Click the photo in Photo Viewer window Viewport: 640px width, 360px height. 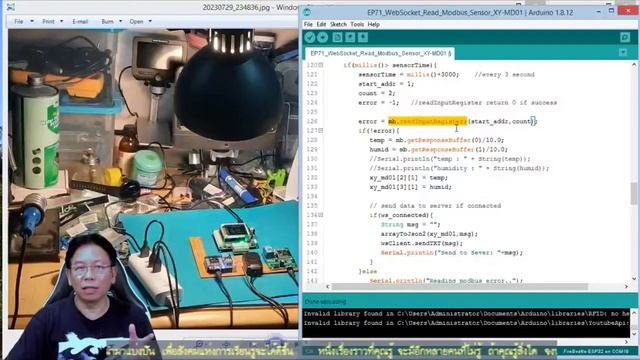pyautogui.click(x=153, y=179)
